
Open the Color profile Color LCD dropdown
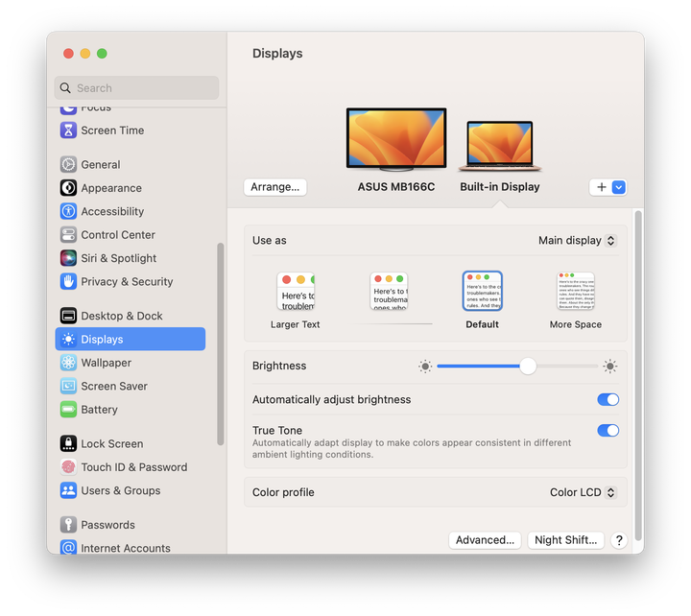point(583,491)
